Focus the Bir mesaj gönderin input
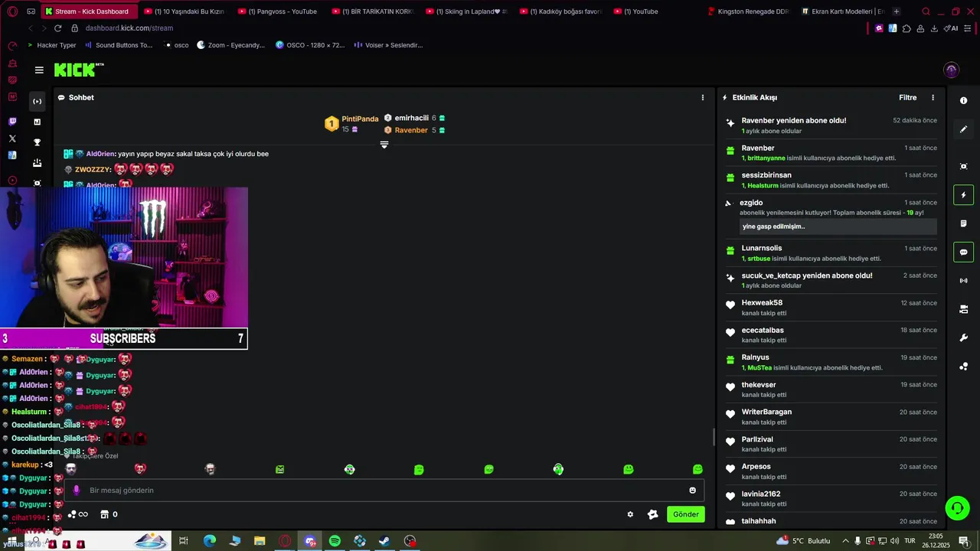Image resolution: width=980 pixels, height=551 pixels. [x=383, y=491]
